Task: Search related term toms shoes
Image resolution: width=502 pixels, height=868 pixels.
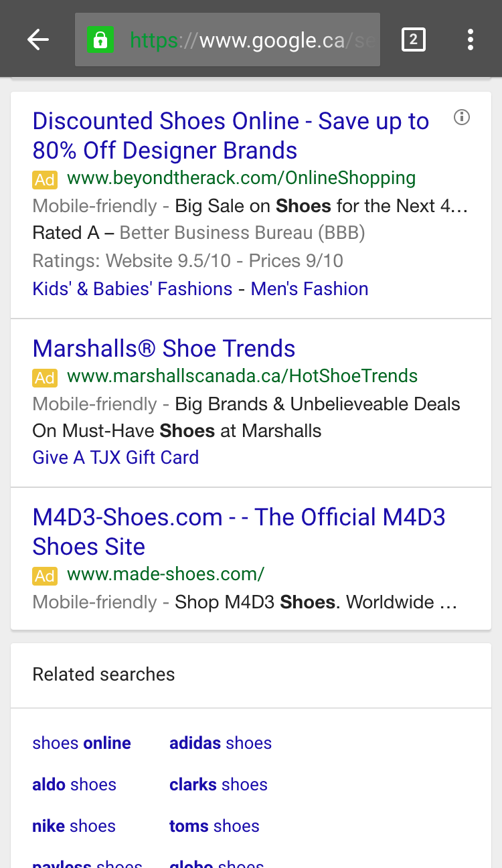Action: coord(214,826)
